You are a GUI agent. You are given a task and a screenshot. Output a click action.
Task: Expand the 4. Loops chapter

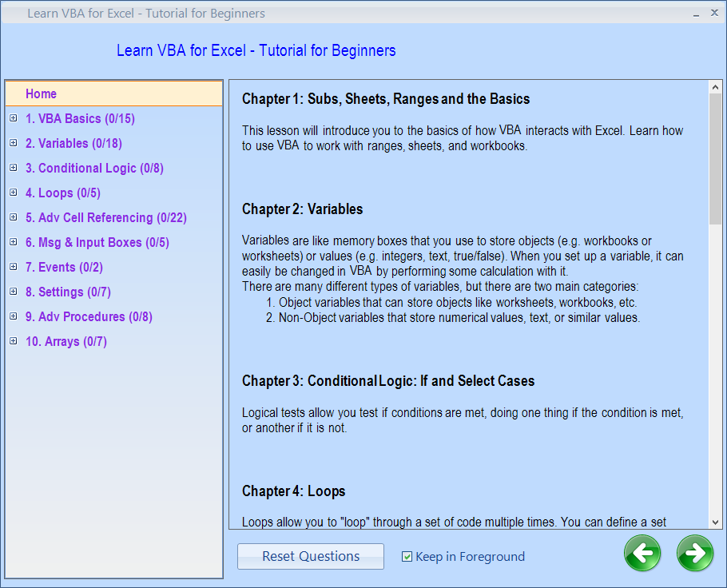tap(14, 193)
